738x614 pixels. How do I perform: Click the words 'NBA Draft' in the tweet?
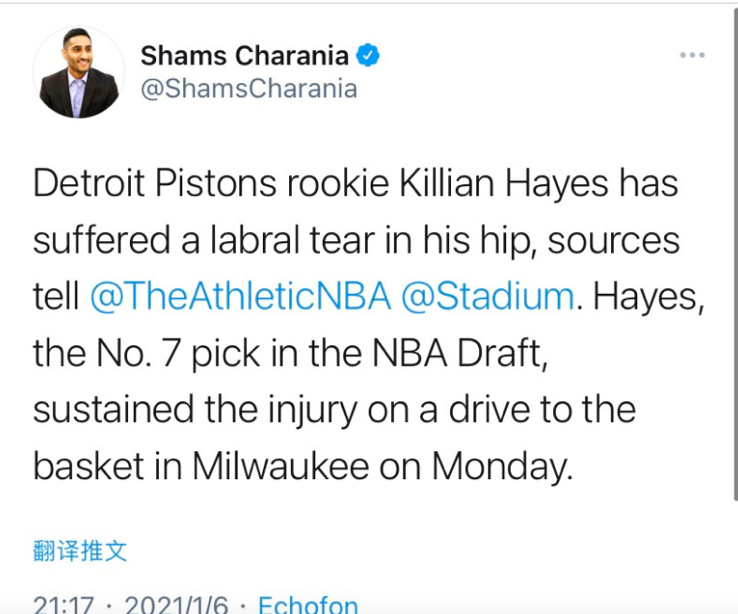(x=460, y=353)
